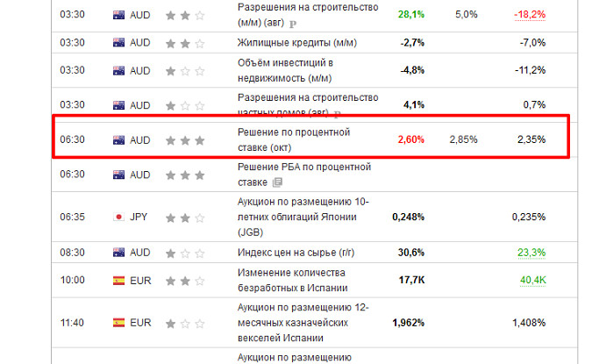Image resolution: width=592 pixels, height=364 pixels.
Task: Click the importance stars in the JPY row
Action: pos(185,217)
